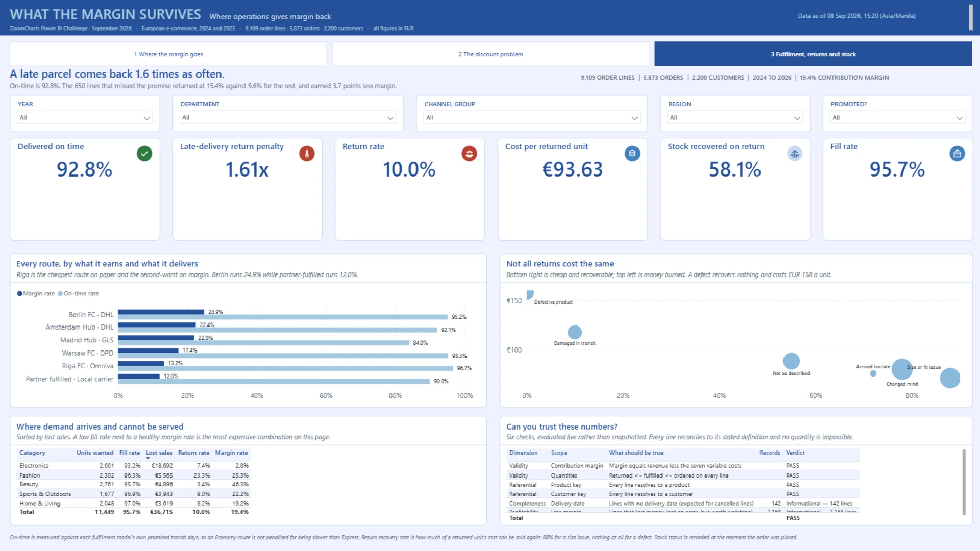Click the red return-rate icon on Return rate card
980x551 pixels.
pos(469,154)
